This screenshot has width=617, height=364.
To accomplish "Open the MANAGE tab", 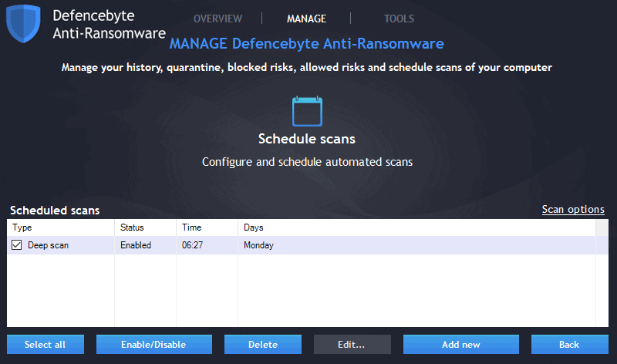I will pyautogui.click(x=306, y=19).
